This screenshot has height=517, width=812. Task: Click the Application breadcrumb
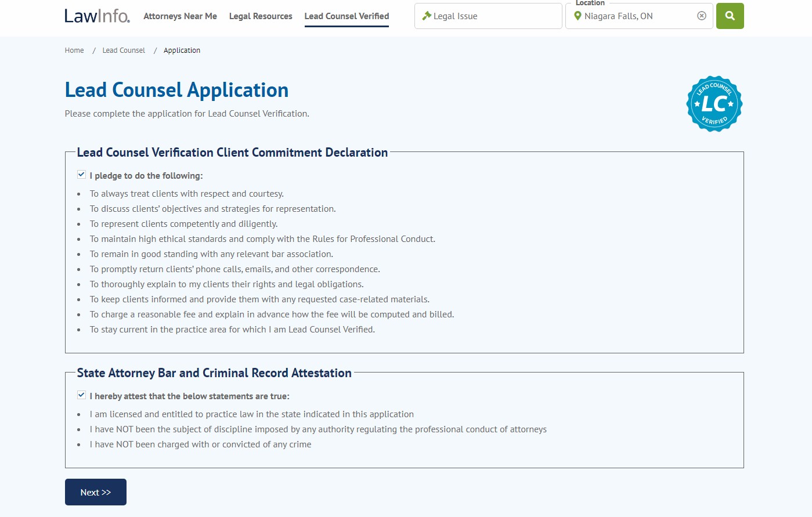182,50
